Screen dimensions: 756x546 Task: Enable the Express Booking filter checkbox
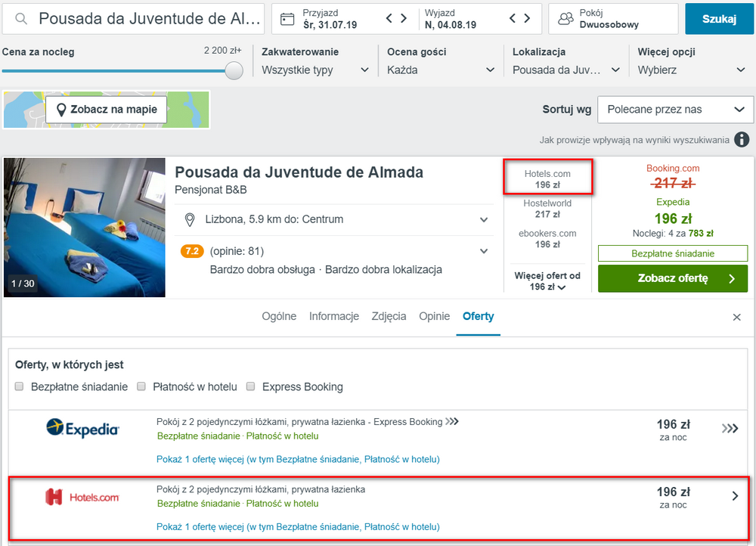(251, 386)
